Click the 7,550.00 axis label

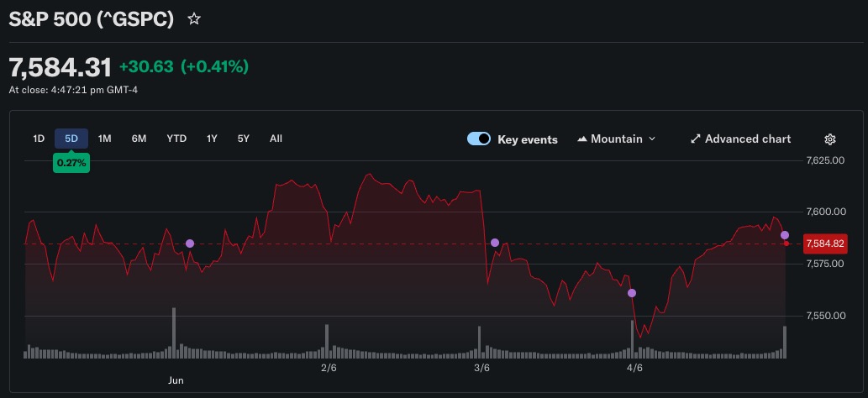tap(825, 316)
